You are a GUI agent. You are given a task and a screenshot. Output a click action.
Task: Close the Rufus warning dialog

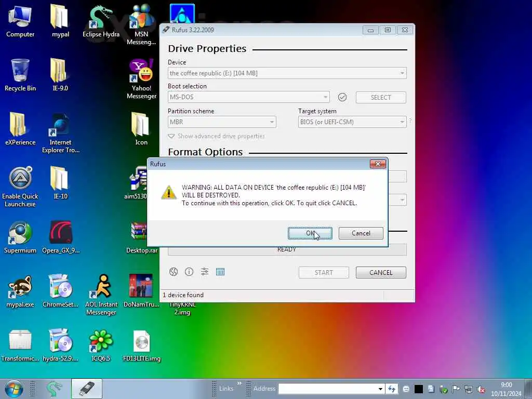coord(378,164)
